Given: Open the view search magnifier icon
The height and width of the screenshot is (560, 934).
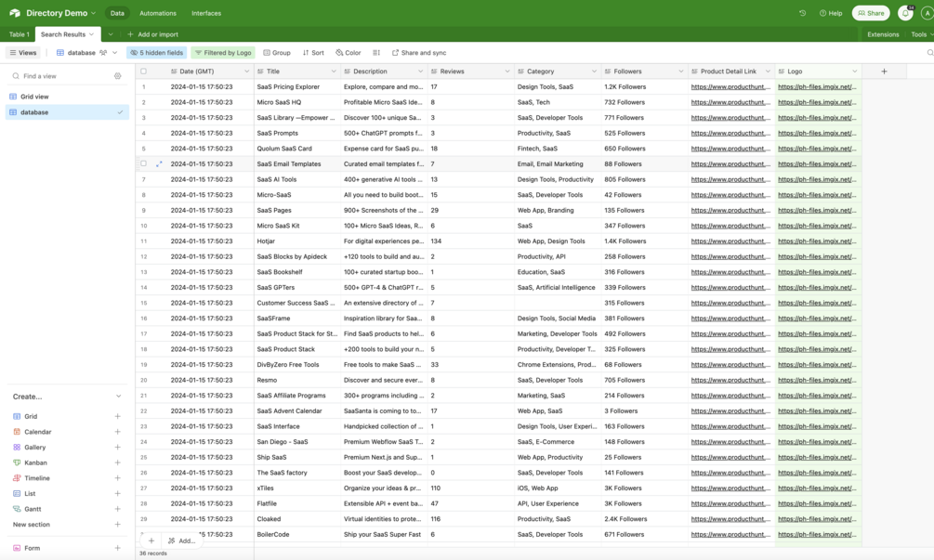Looking at the screenshot, I should (x=929, y=53).
